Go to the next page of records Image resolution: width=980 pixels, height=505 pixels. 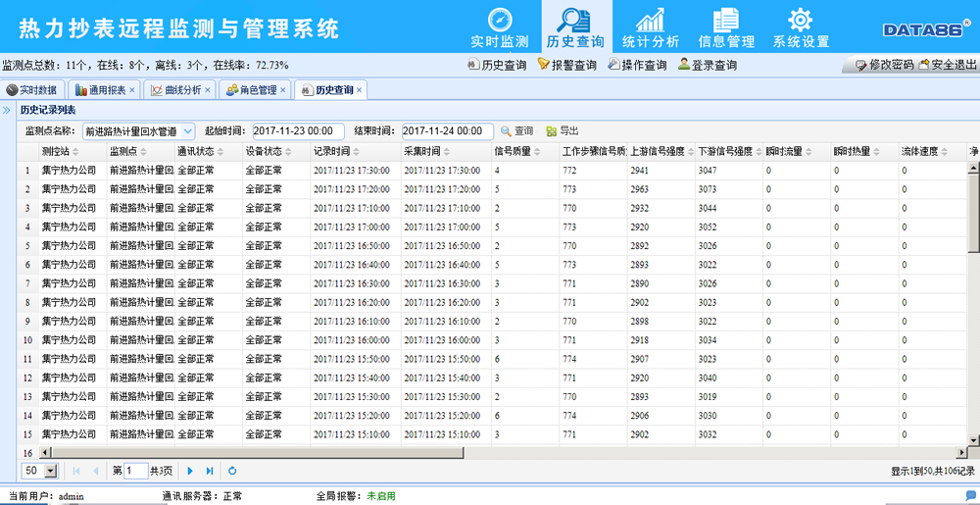pos(190,471)
